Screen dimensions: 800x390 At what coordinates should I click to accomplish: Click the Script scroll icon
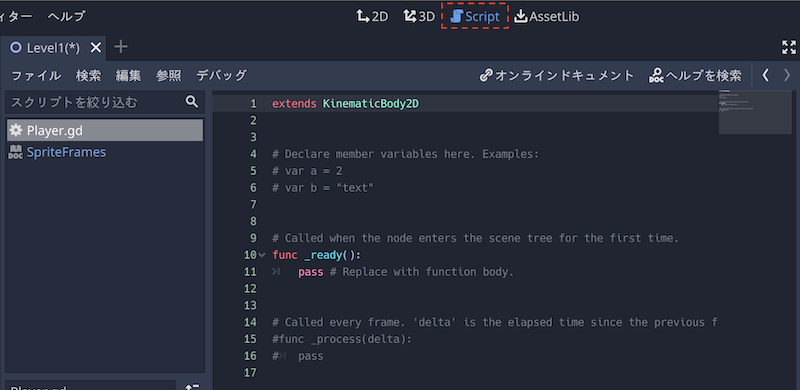[457, 16]
